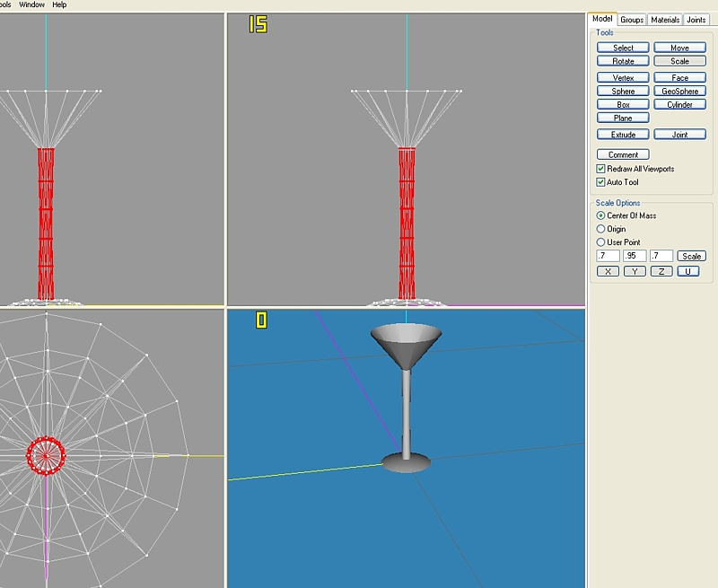
Task: Activate the Move tool
Action: pyautogui.click(x=679, y=48)
